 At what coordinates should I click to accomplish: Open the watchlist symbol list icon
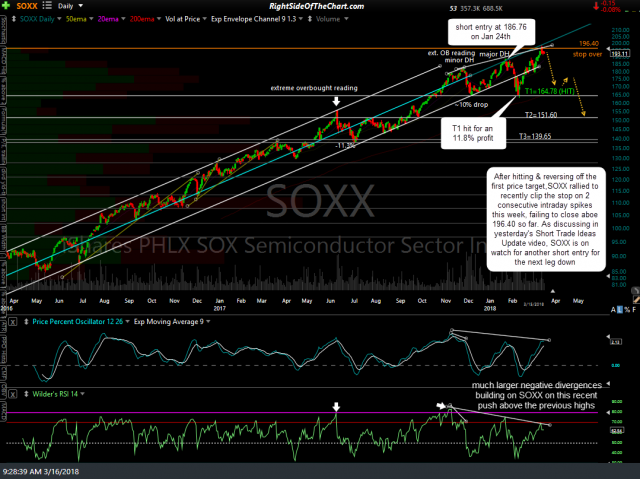pyautogui.click(x=47, y=6)
